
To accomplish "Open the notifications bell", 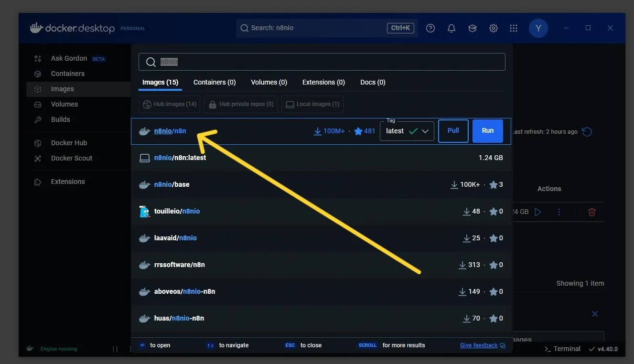I will pyautogui.click(x=451, y=28).
